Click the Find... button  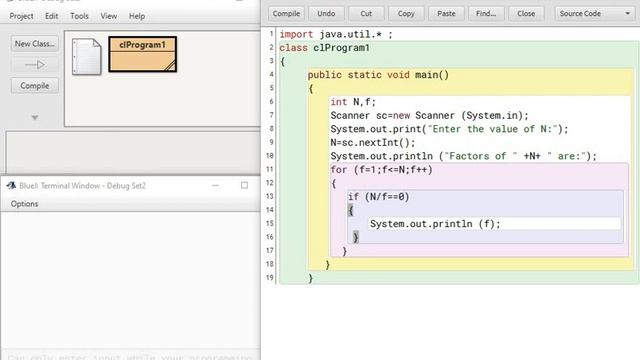point(486,13)
